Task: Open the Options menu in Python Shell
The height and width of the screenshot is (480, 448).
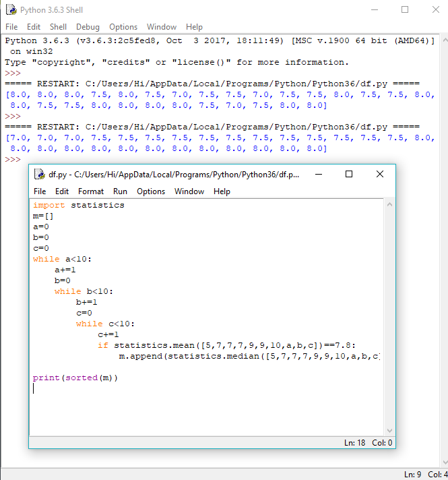Action: click(123, 27)
